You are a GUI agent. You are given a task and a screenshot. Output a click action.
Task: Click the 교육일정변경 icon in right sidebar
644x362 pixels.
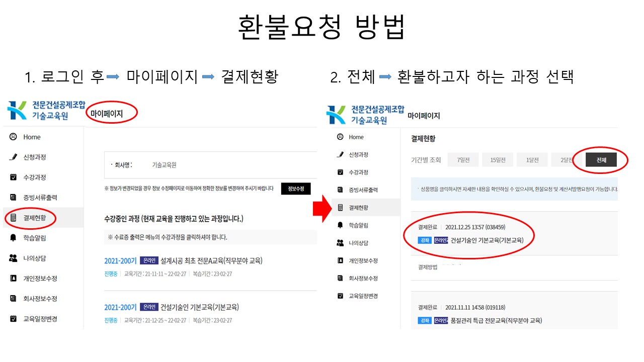tap(340, 296)
